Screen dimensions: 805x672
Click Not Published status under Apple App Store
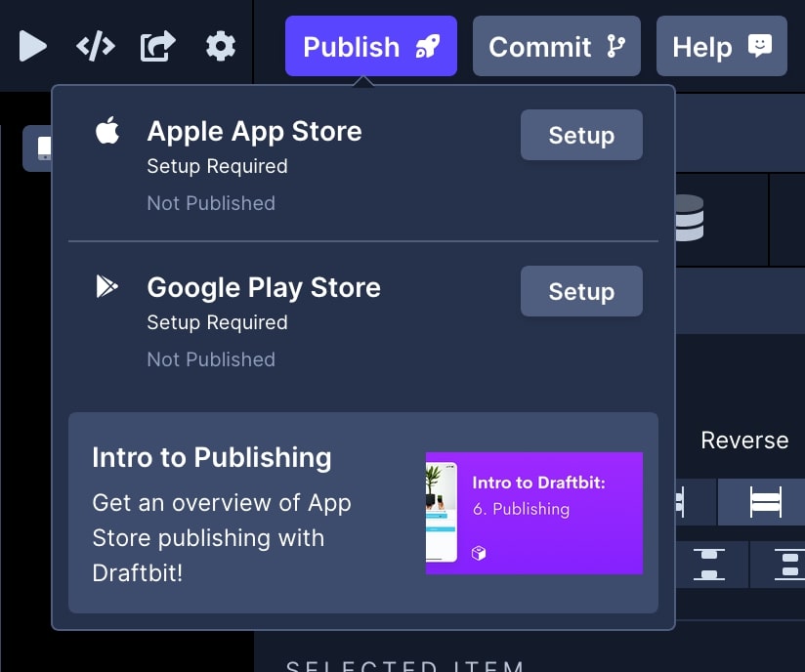click(x=211, y=203)
